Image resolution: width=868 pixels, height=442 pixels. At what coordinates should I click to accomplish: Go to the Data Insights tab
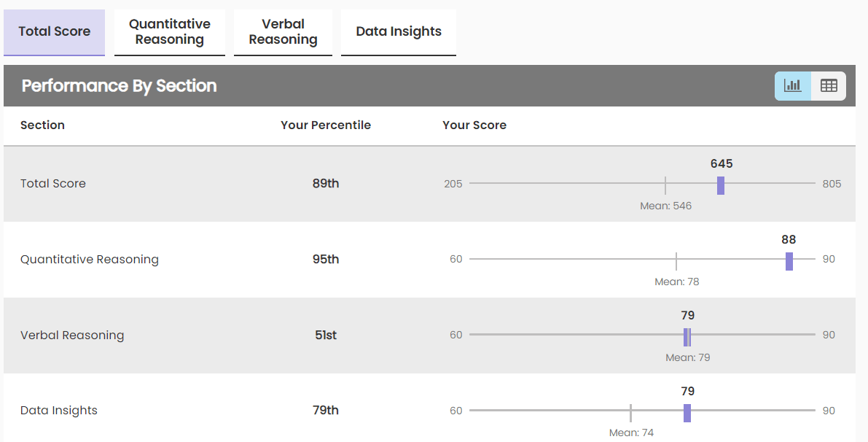pos(399,31)
